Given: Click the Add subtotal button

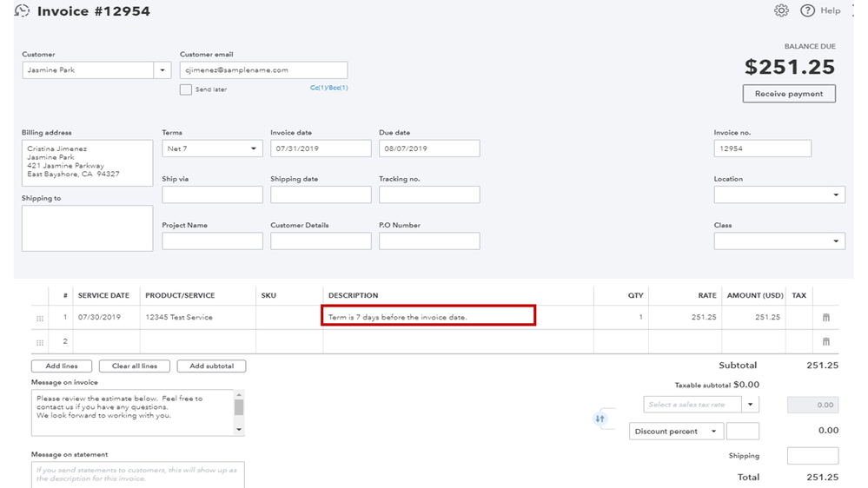Looking at the screenshot, I should [211, 366].
